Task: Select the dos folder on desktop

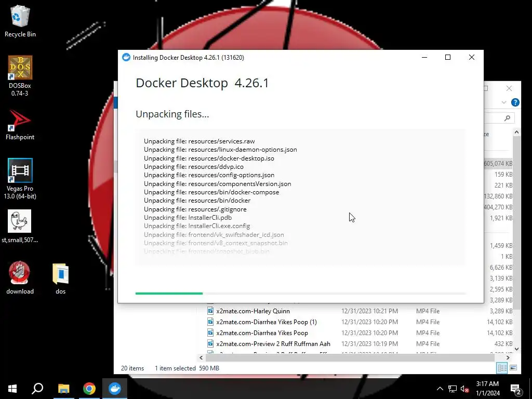Action: point(60,278)
